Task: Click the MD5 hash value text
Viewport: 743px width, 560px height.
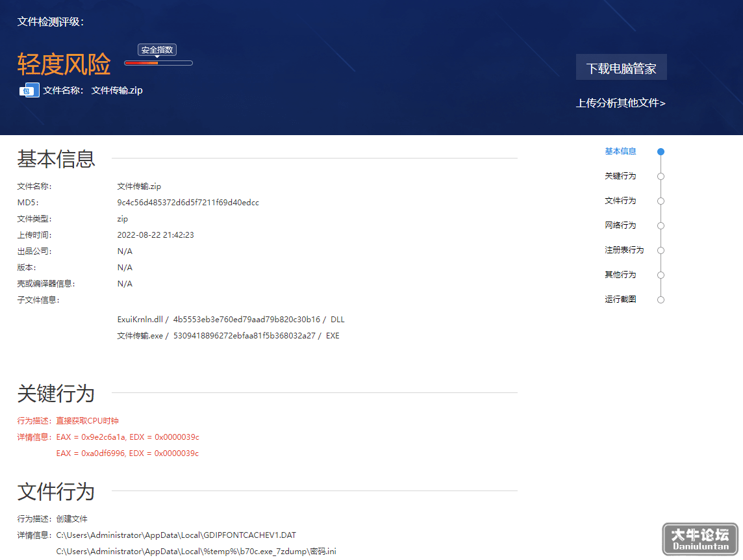Action: [x=188, y=203]
